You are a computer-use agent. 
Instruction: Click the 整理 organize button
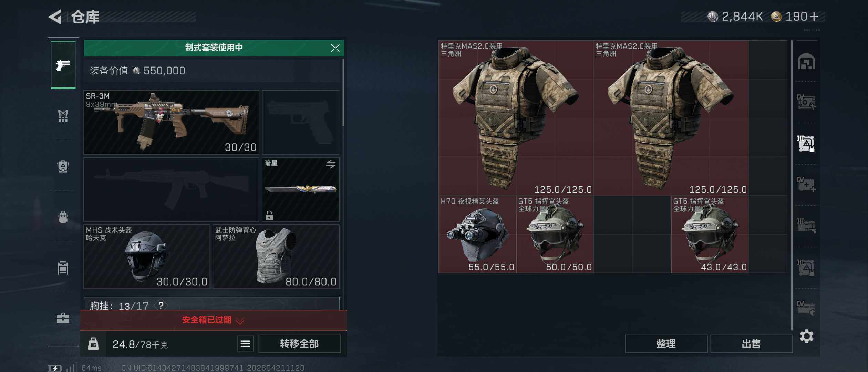[x=666, y=344]
